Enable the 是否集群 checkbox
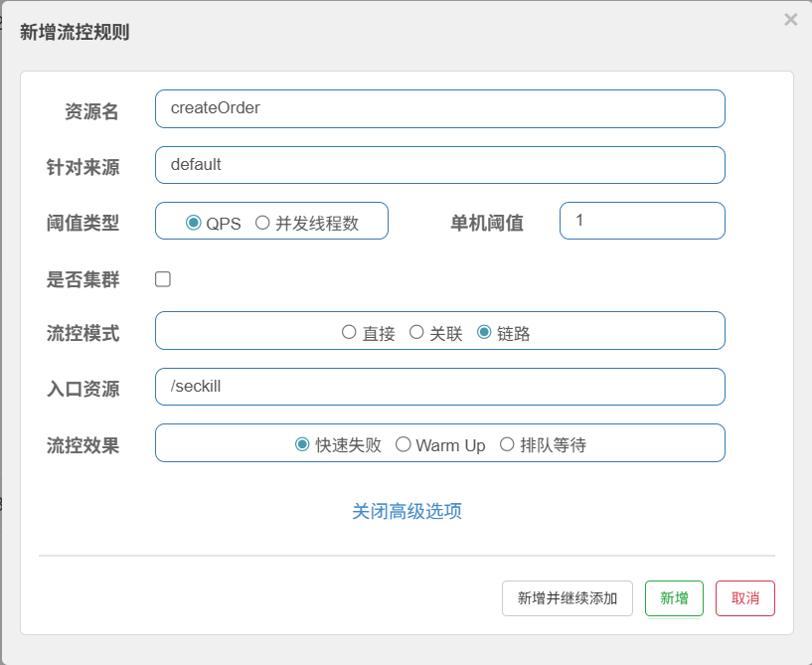 (x=163, y=279)
